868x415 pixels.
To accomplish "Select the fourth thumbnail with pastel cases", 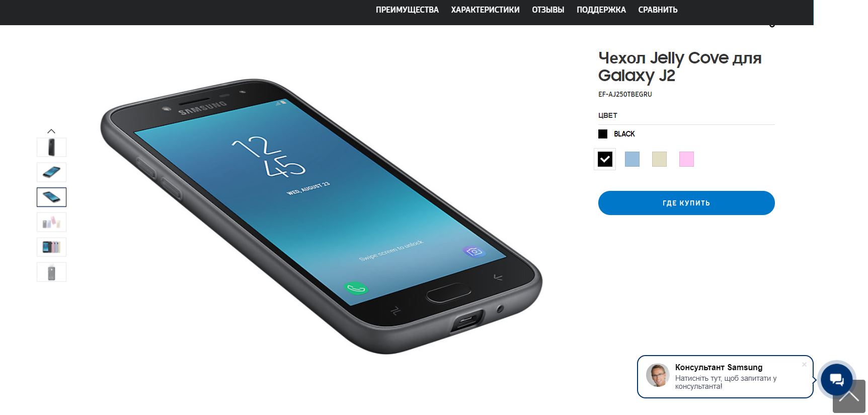I will tap(51, 222).
